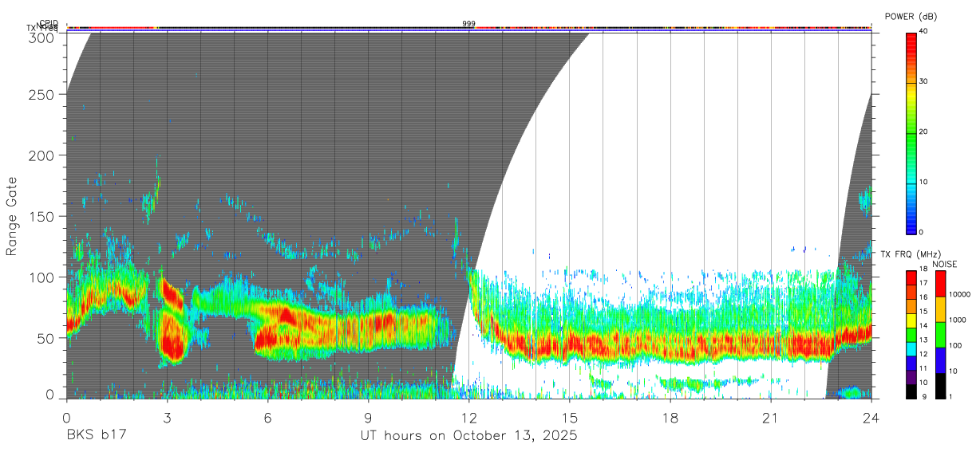Click the TX FRQ (MHz) legend title

tap(910, 254)
